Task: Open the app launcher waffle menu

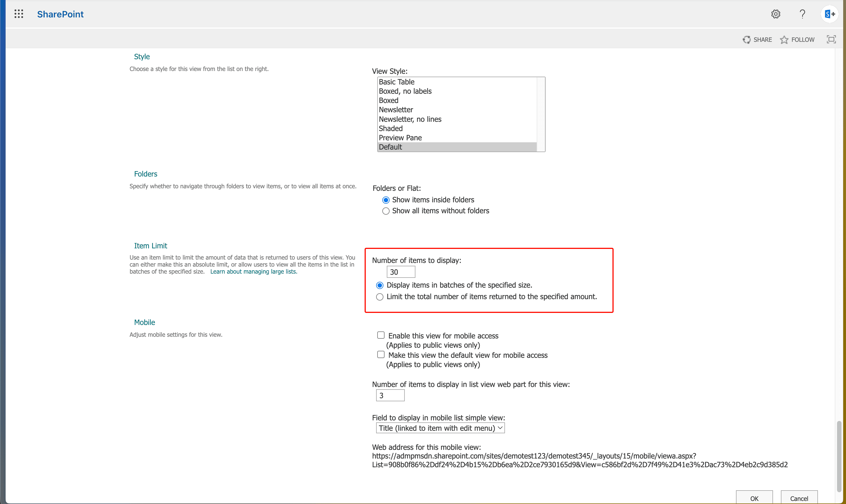Action: tap(19, 14)
